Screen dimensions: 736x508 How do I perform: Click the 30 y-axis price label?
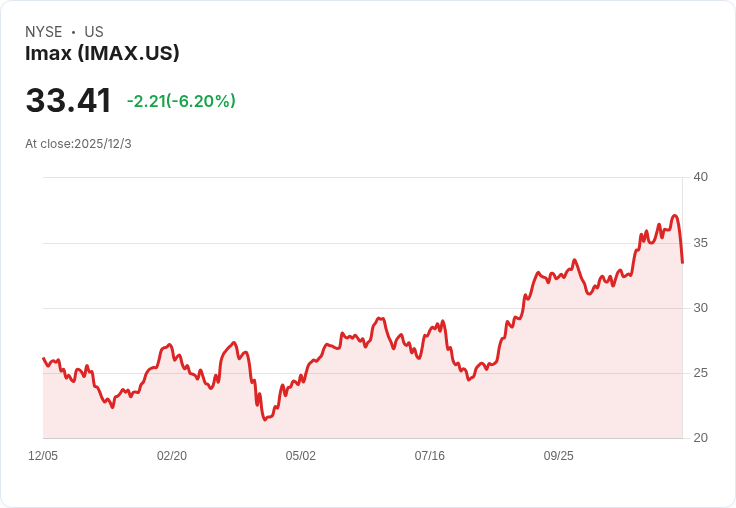click(700, 308)
